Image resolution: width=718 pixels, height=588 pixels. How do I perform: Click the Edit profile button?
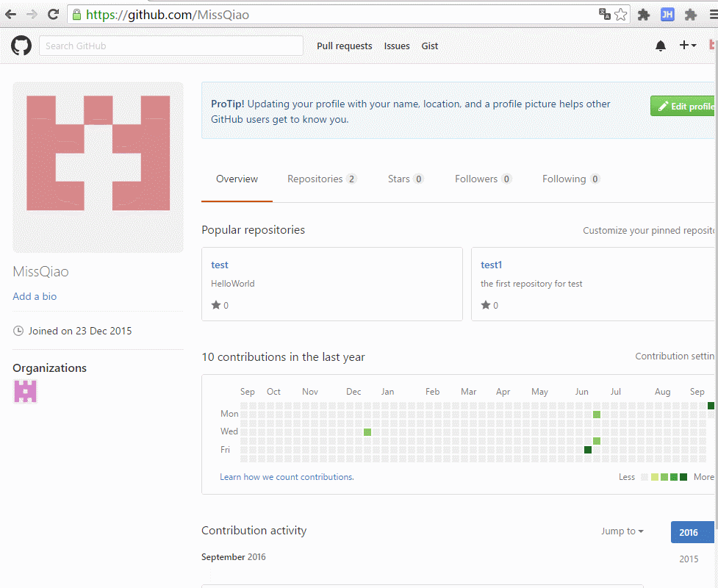685,107
